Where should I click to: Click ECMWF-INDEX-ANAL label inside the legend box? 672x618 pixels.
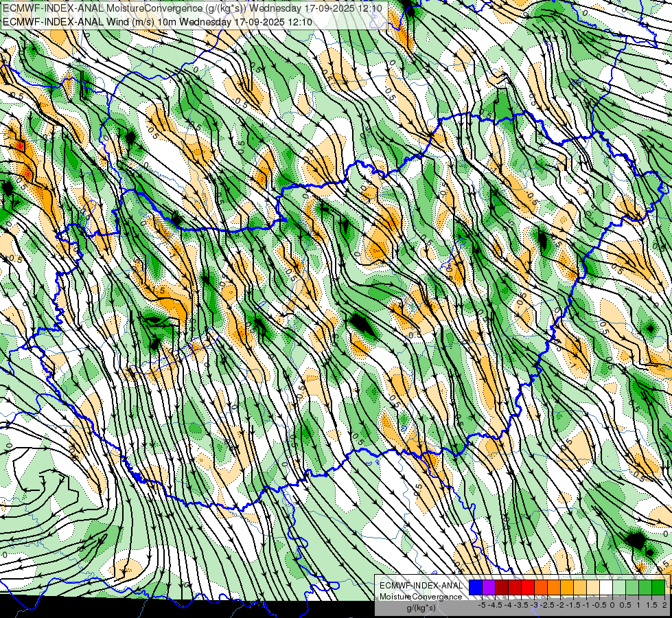[x=421, y=586]
